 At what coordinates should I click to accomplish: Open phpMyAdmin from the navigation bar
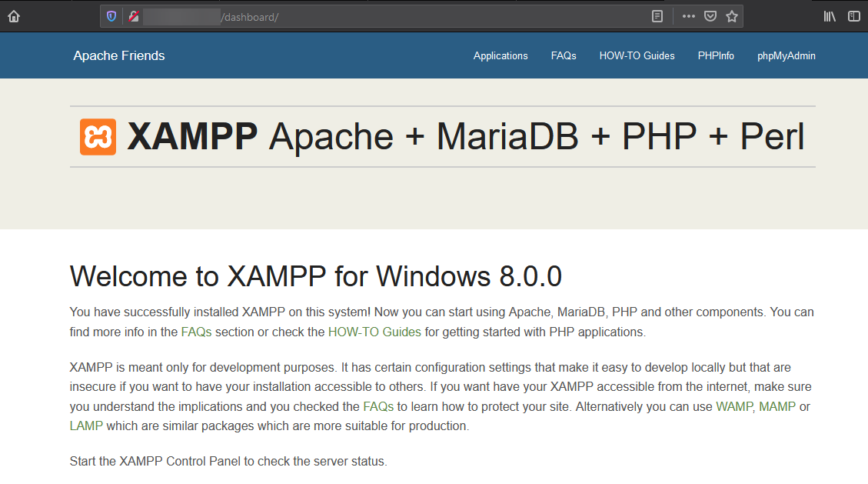[x=786, y=56]
